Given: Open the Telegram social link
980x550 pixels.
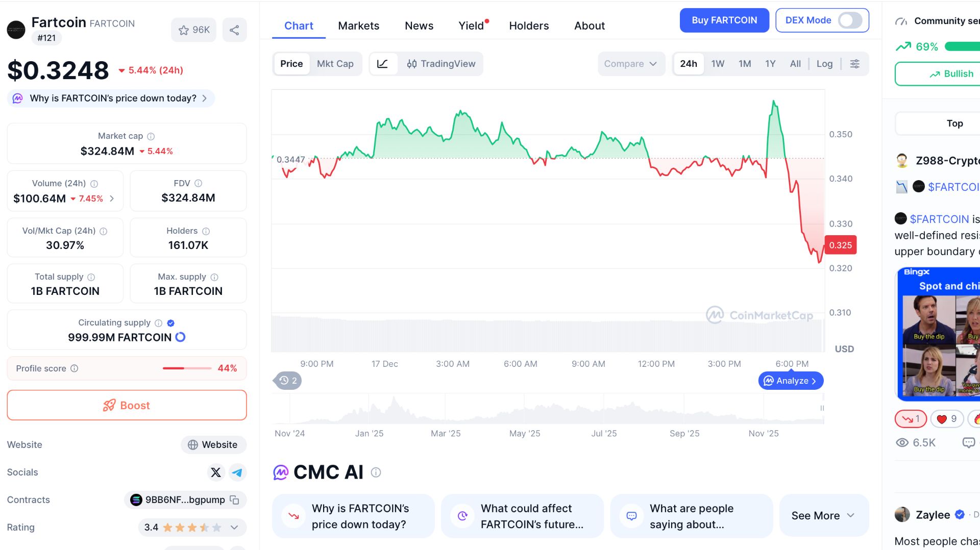Looking at the screenshot, I should (x=237, y=472).
